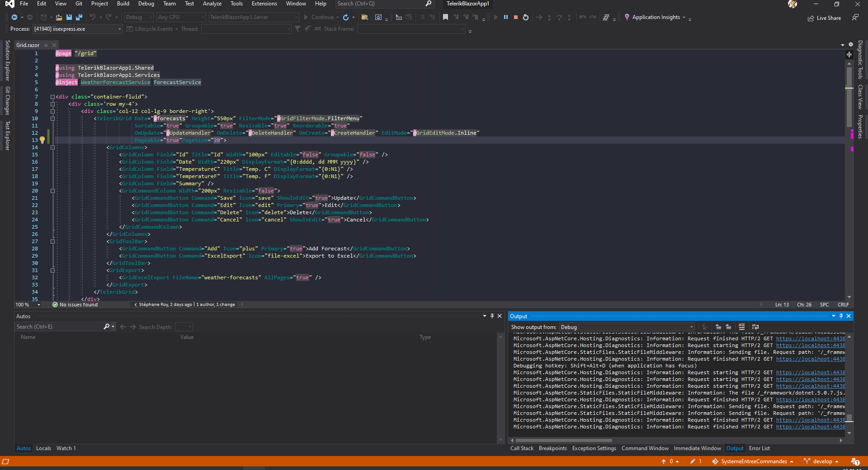Open editor settings gear icon
The width and height of the screenshot is (868, 470).
[850, 45]
